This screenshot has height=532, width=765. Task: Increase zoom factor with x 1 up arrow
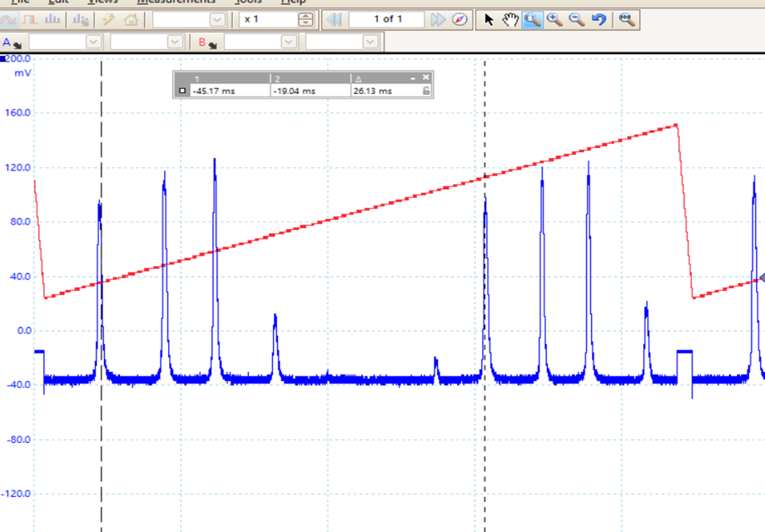(x=306, y=16)
